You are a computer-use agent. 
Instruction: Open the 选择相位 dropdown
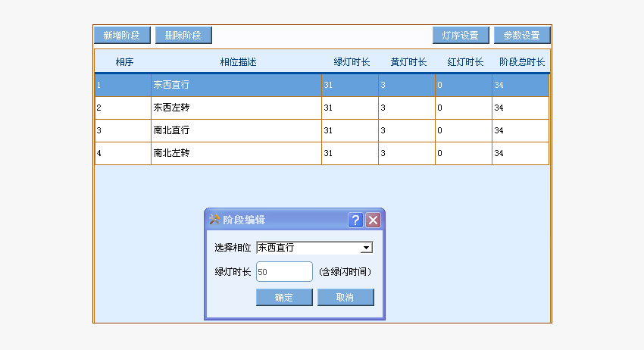click(366, 248)
